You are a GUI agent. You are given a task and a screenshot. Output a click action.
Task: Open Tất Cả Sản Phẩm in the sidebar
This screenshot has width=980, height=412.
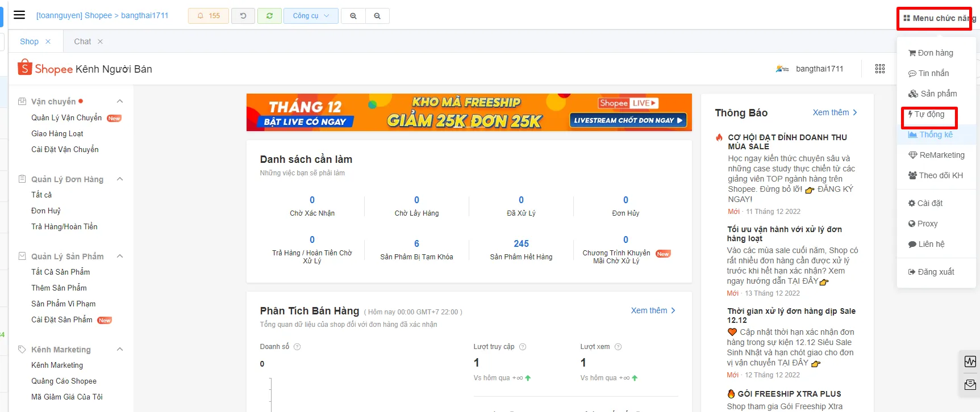(x=61, y=272)
